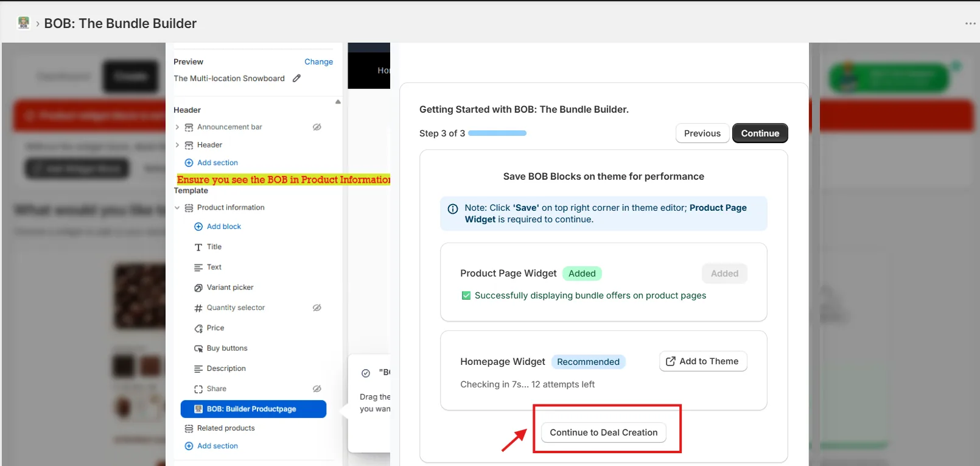Click the circled check icon in the tooltip
This screenshot has height=466, width=980.
coord(366,373)
